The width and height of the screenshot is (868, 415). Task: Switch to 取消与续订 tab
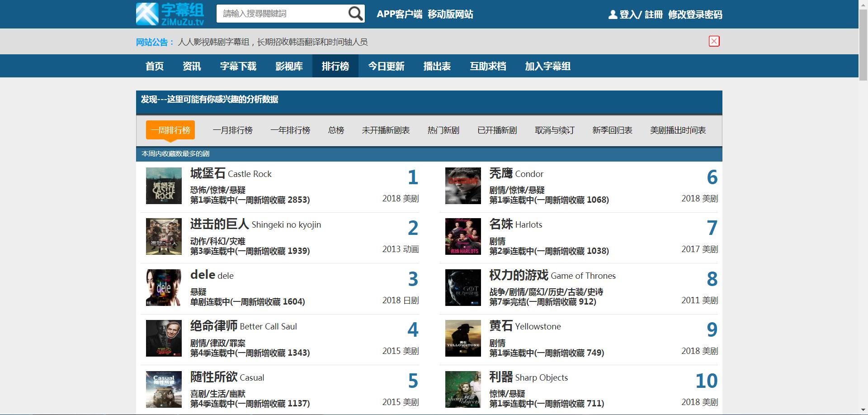pyautogui.click(x=555, y=130)
